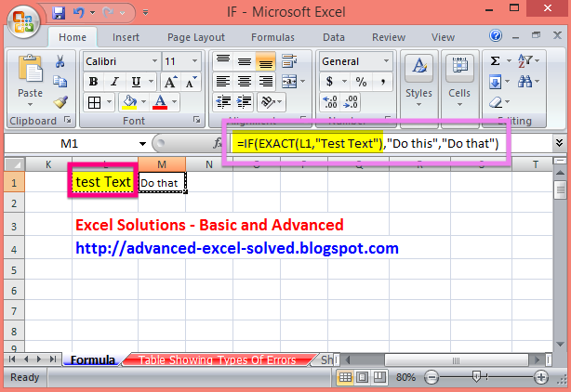This screenshot has width=571, height=392.
Task: Zoom out with the minus button
Action: click(432, 377)
